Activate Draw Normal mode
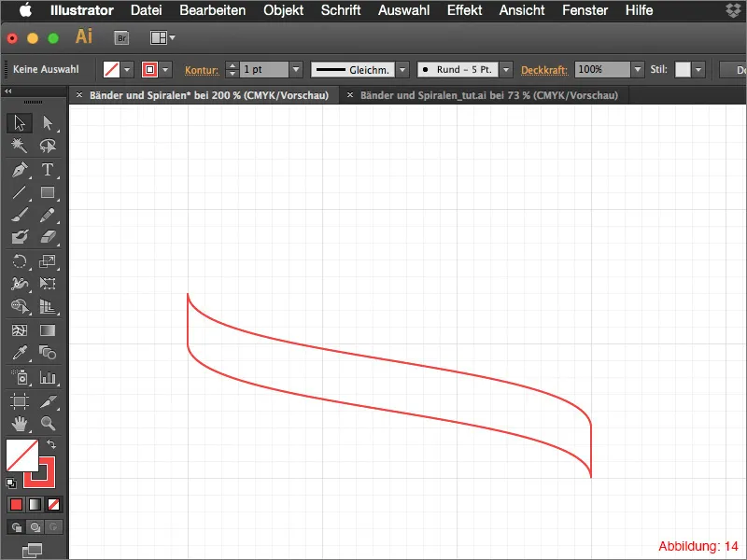The image size is (747, 560). coord(16,527)
